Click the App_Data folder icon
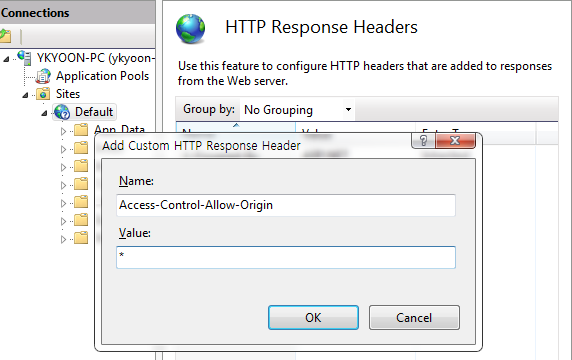Screen dimensions: 572x360 (81, 130)
